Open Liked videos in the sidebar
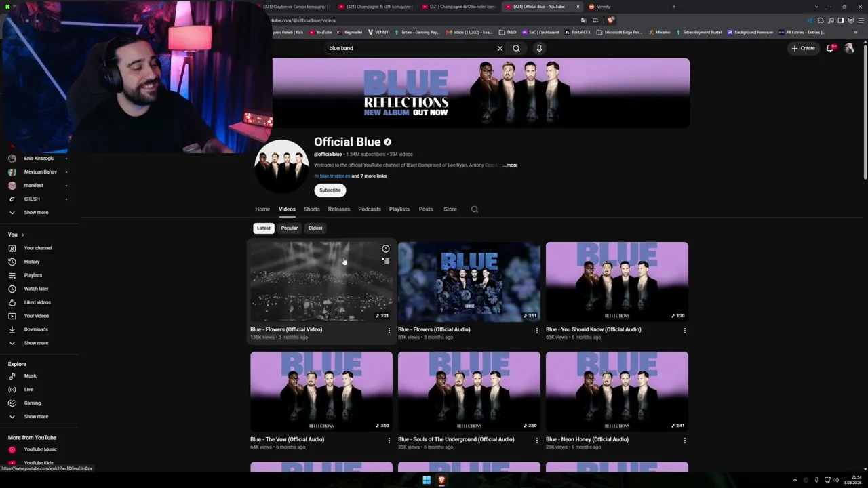Viewport: 868px width, 488px height. [38, 302]
